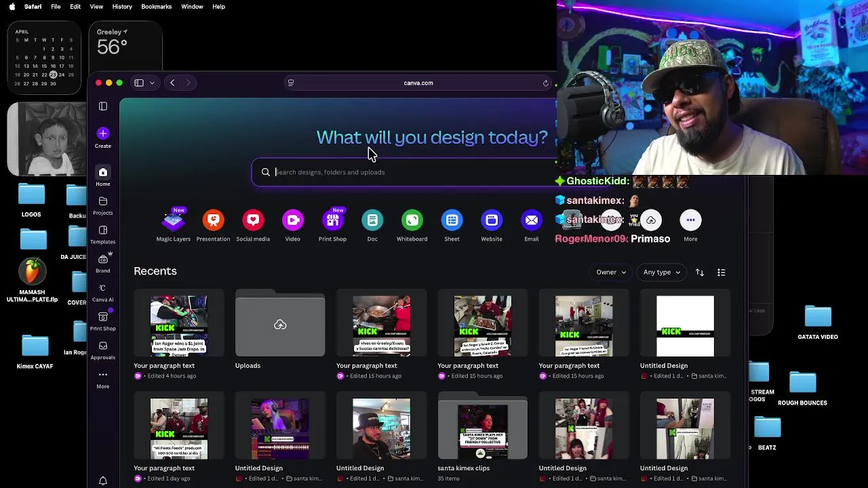
Task: Click the Greeley weather widget
Action: (x=125, y=46)
